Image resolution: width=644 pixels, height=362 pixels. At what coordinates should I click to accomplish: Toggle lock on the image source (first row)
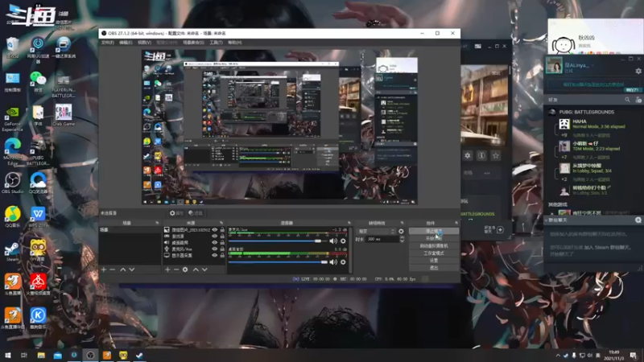pyautogui.click(x=222, y=230)
